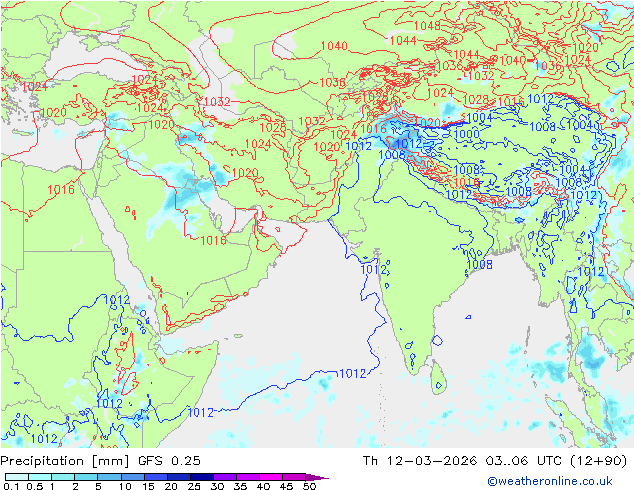The width and height of the screenshot is (634, 490).
Task: Click the red 1016 label near the Persian Gulf
Action: coord(213,241)
